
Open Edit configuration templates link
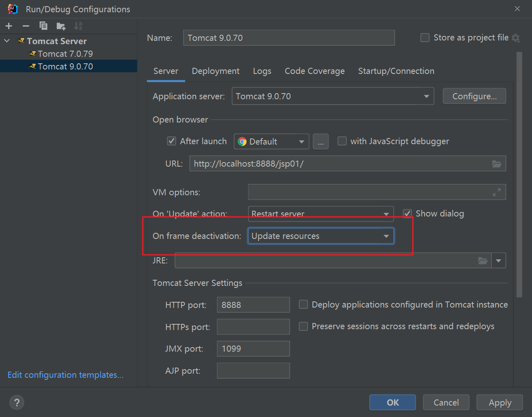pyautogui.click(x=65, y=375)
